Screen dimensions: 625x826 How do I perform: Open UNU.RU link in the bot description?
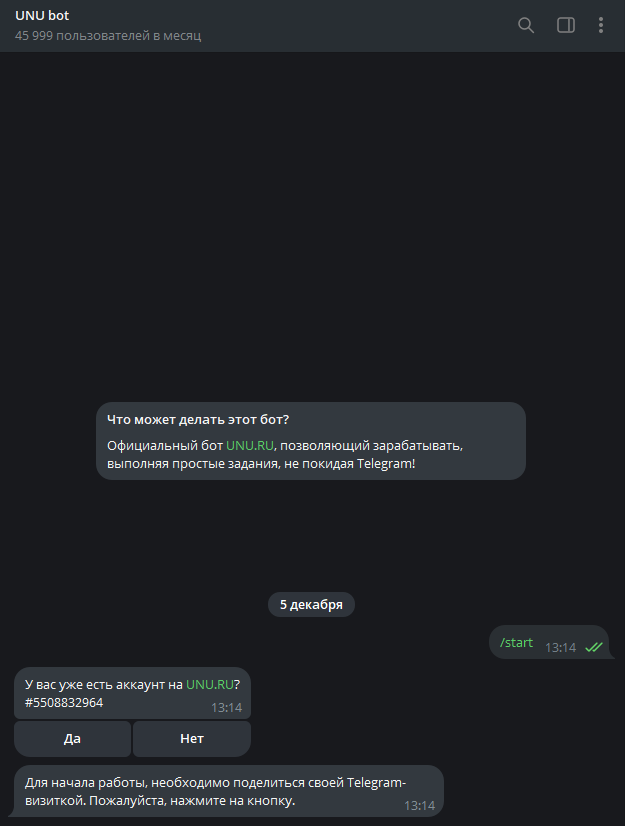249,445
